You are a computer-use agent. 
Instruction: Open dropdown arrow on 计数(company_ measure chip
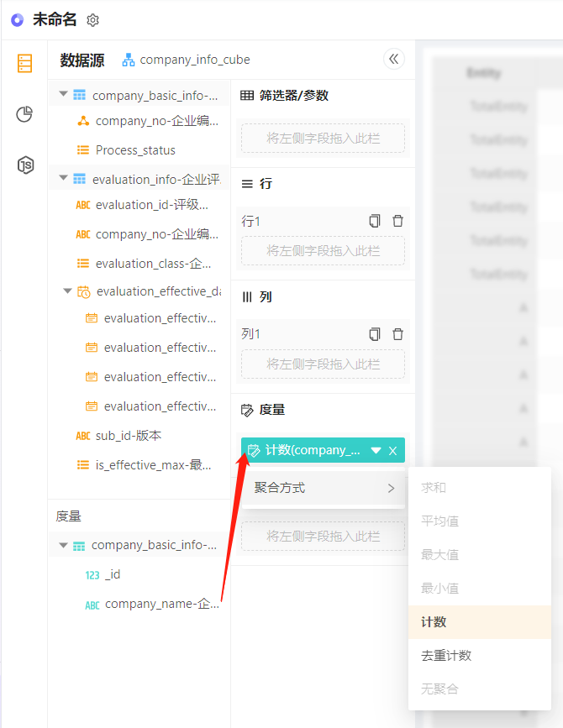click(376, 450)
